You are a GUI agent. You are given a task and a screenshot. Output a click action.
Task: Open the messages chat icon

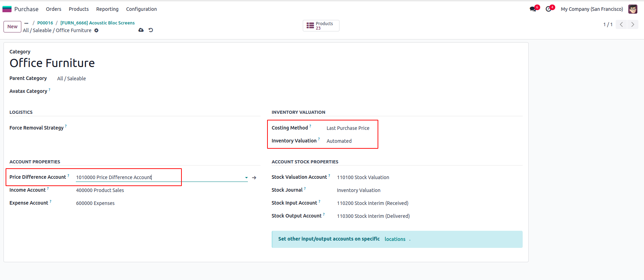[533, 9]
